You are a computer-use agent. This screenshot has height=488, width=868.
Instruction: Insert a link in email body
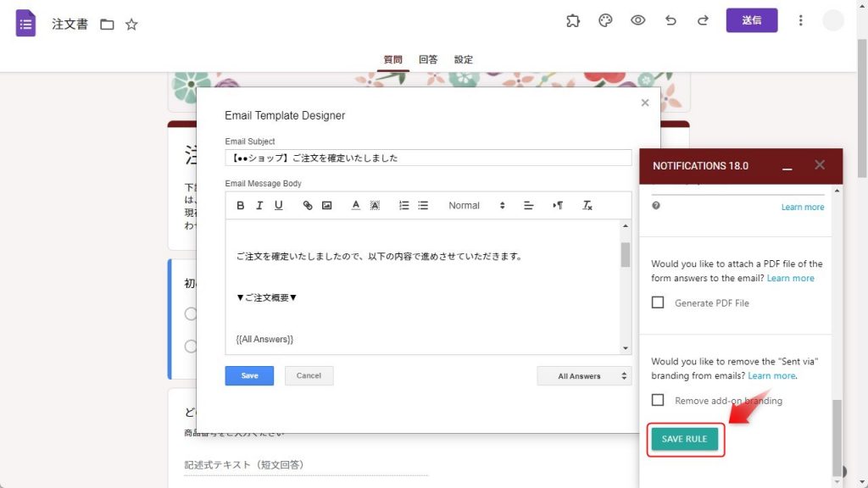tap(307, 205)
